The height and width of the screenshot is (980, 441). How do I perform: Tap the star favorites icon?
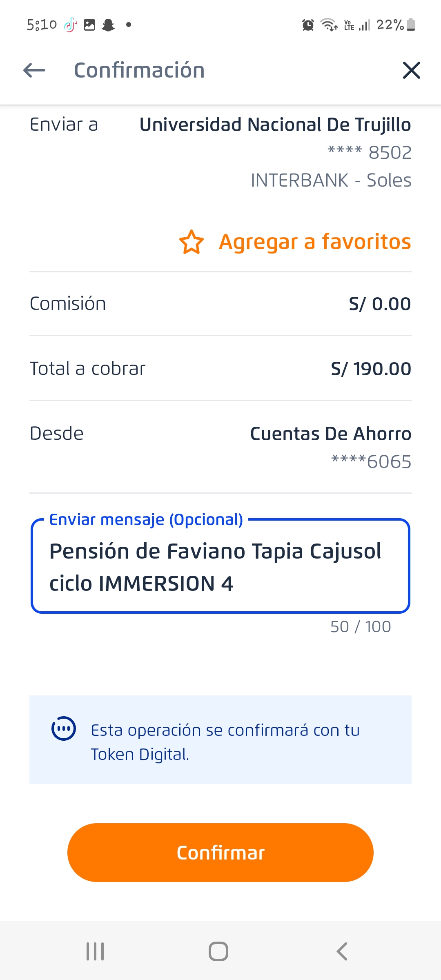tap(191, 242)
